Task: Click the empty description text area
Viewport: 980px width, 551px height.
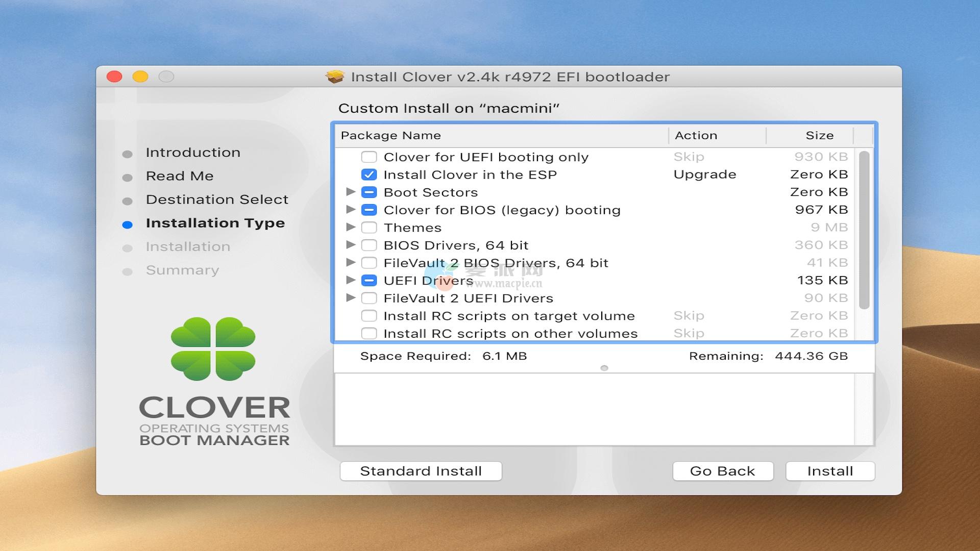Action: point(595,409)
